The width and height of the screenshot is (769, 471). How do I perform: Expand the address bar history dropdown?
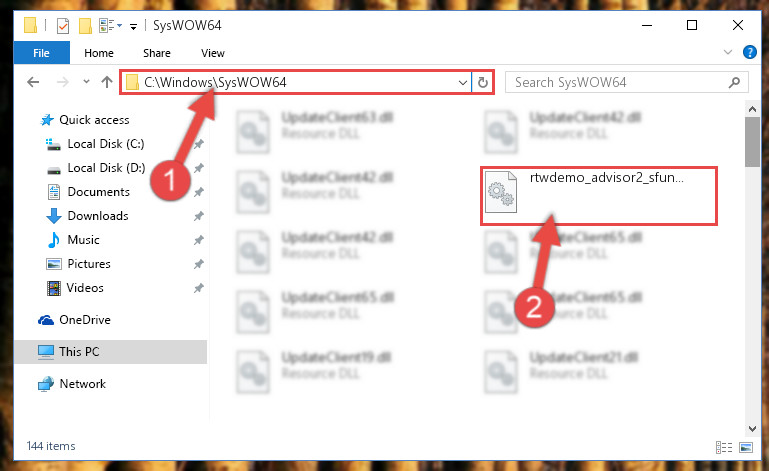click(462, 82)
